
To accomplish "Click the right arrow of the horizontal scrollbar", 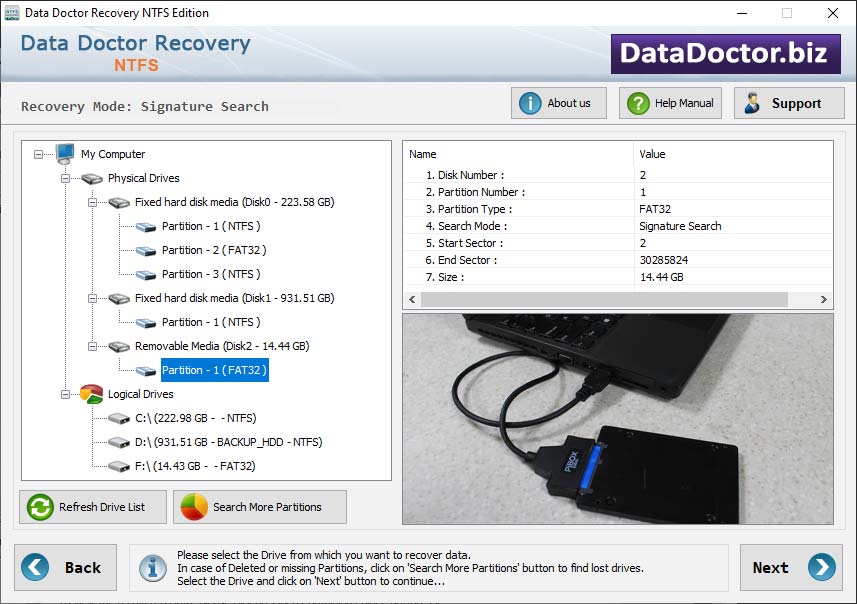I will (x=822, y=298).
